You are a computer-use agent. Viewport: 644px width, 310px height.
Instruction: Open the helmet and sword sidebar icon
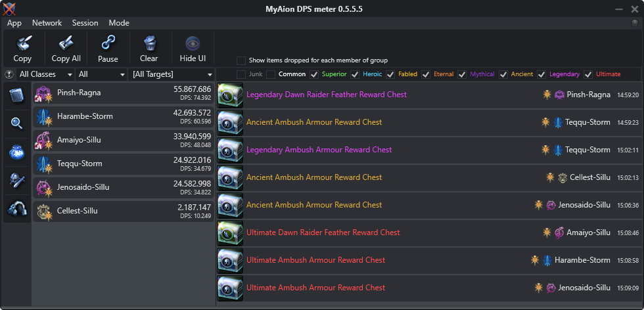pyautogui.click(x=17, y=180)
